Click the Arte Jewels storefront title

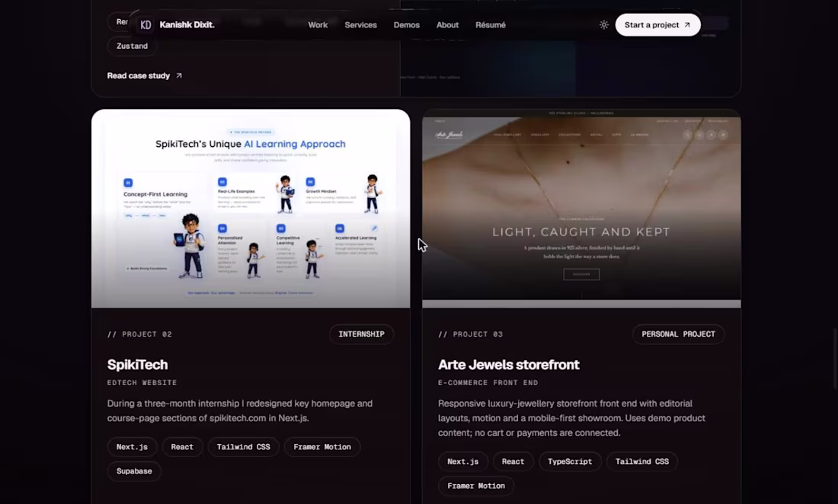[508, 365]
